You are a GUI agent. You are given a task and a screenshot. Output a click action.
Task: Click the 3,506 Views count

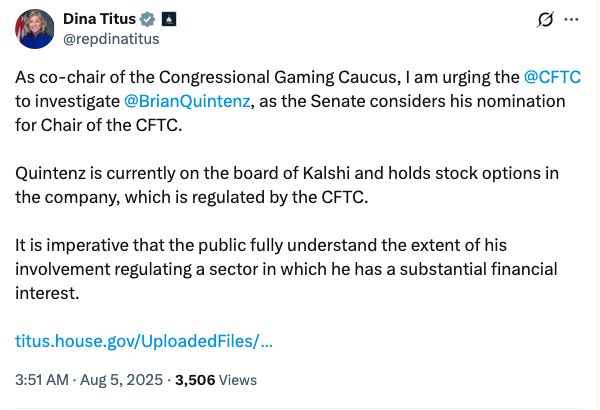tap(216, 380)
